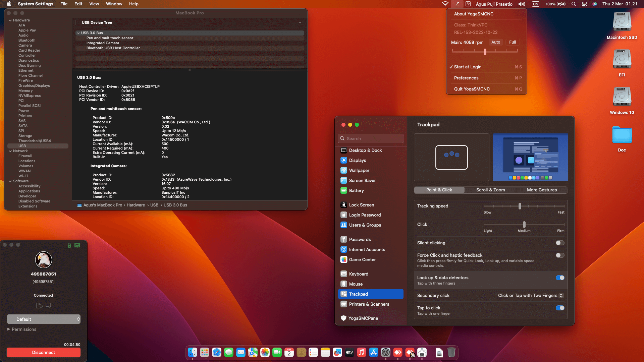Viewport: 644px width, 362px height.
Task: Enable Force Click and haptic feedback
Action: coord(559,255)
